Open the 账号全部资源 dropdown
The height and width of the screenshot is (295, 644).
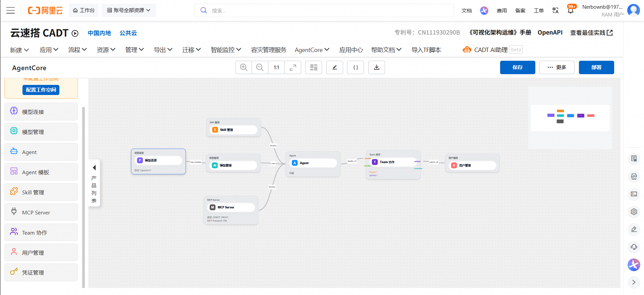pyautogui.click(x=129, y=10)
